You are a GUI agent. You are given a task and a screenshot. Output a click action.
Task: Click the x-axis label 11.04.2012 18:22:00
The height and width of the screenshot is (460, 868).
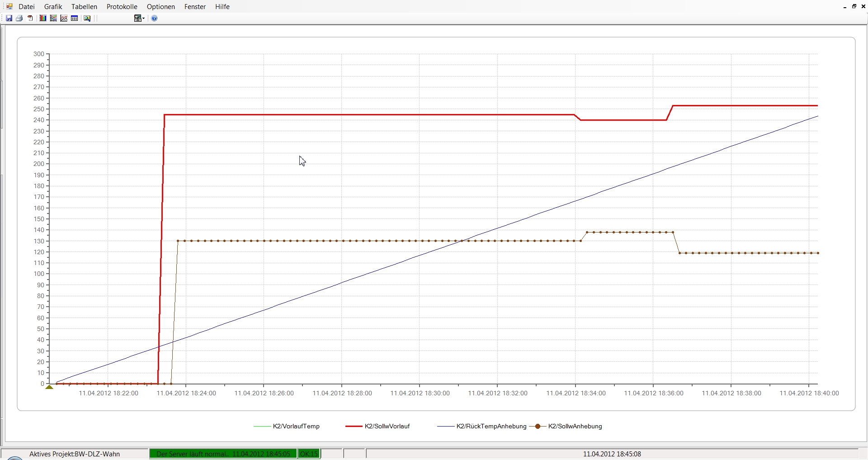click(108, 394)
